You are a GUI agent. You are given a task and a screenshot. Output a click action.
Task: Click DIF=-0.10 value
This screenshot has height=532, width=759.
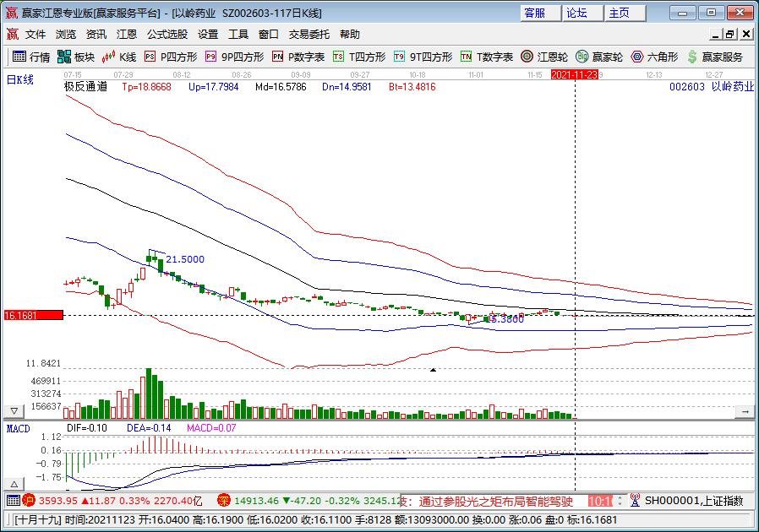click(x=87, y=428)
